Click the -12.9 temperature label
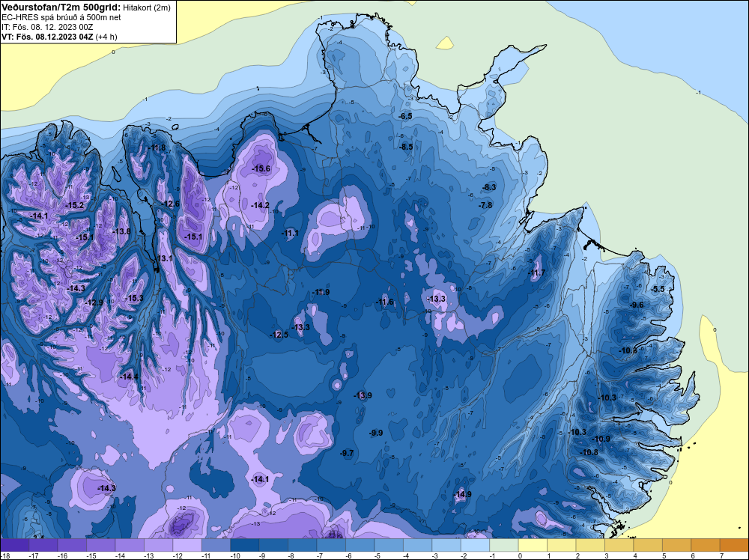Image resolution: width=749 pixels, height=560 pixels. [94, 302]
